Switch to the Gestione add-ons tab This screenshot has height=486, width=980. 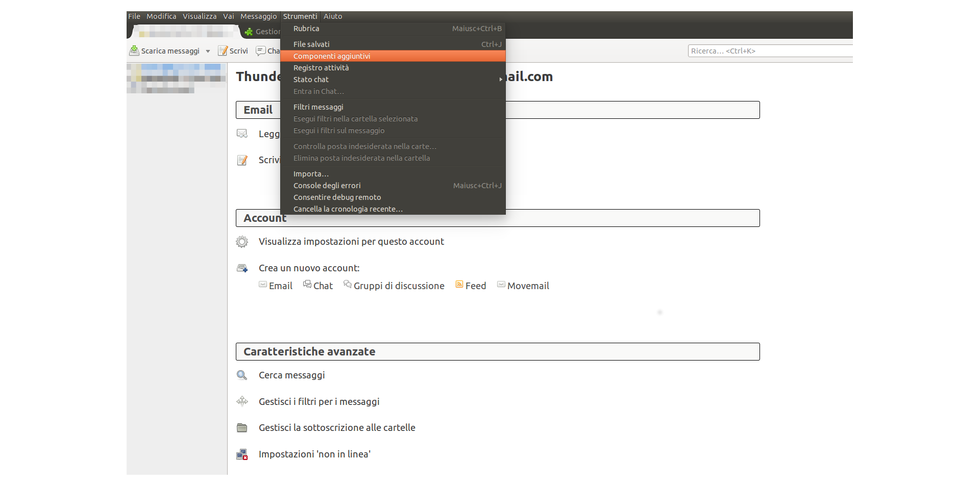click(263, 32)
